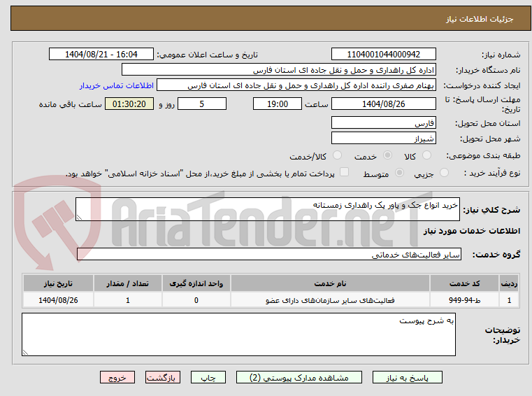Viewport: 532px width, 396px height.
Task: Click the نام خدمت column header
Action: coord(330,283)
